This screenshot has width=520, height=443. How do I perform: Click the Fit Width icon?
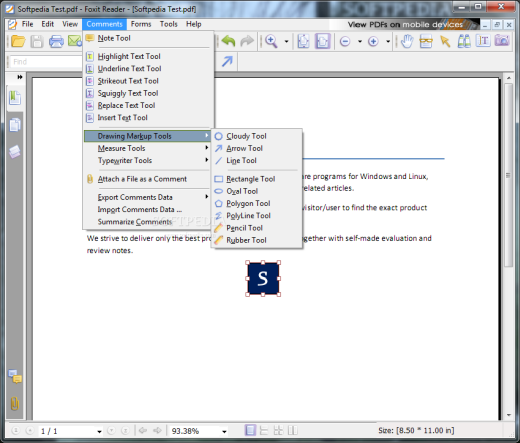322,41
